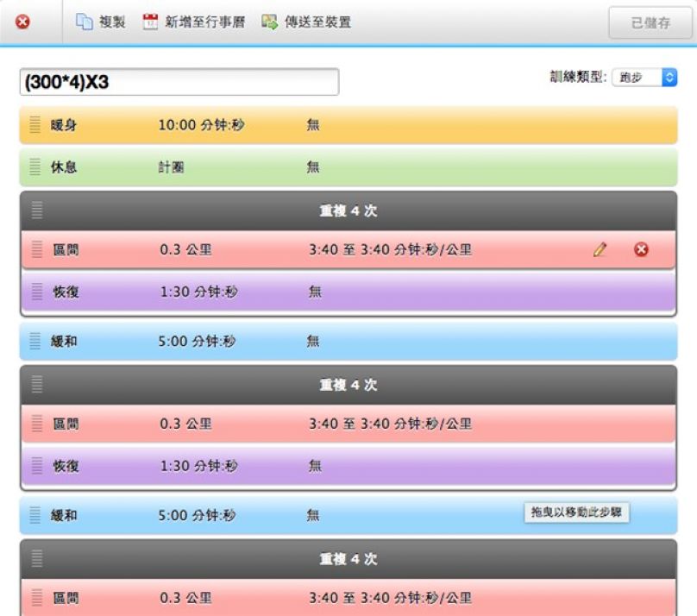Click the pencil edit icon on the 區間 row
Screen dimensions: 697x616
[600, 250]
